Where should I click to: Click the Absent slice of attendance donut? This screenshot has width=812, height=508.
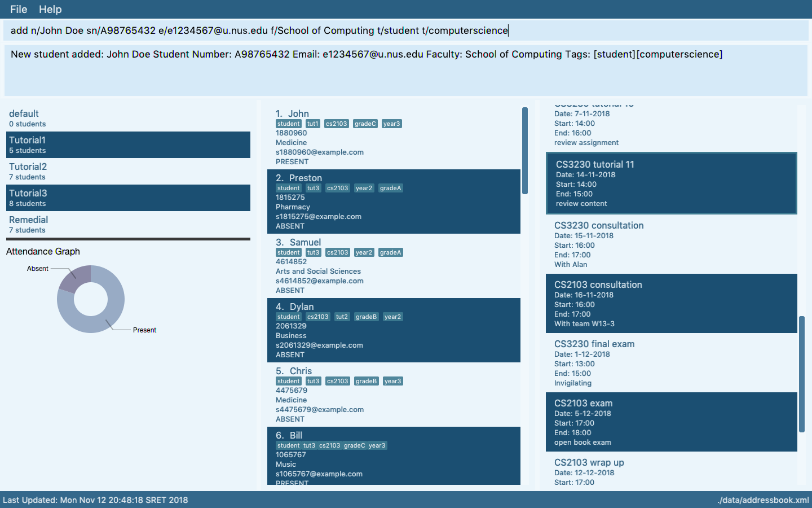point(76,278)
